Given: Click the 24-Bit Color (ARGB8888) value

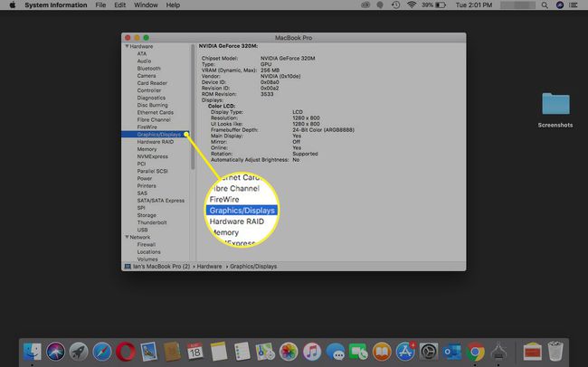Looking at the screenshot, I should tap(323, 129).
